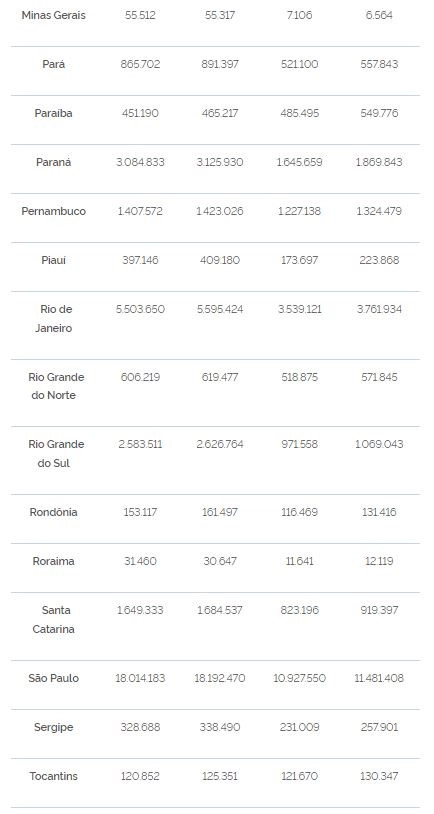Click Piauí's value 223.868
The height and width of the screenshot is (814, 434).
(x=379, y=260)
